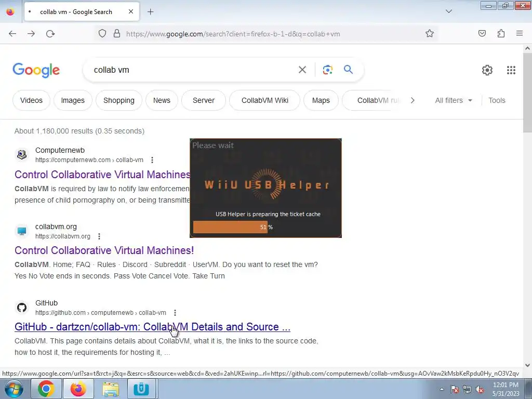Open Computernewb result options three-dot menu
The height and width of the screenshot is (399, 532).
point(152,160)
